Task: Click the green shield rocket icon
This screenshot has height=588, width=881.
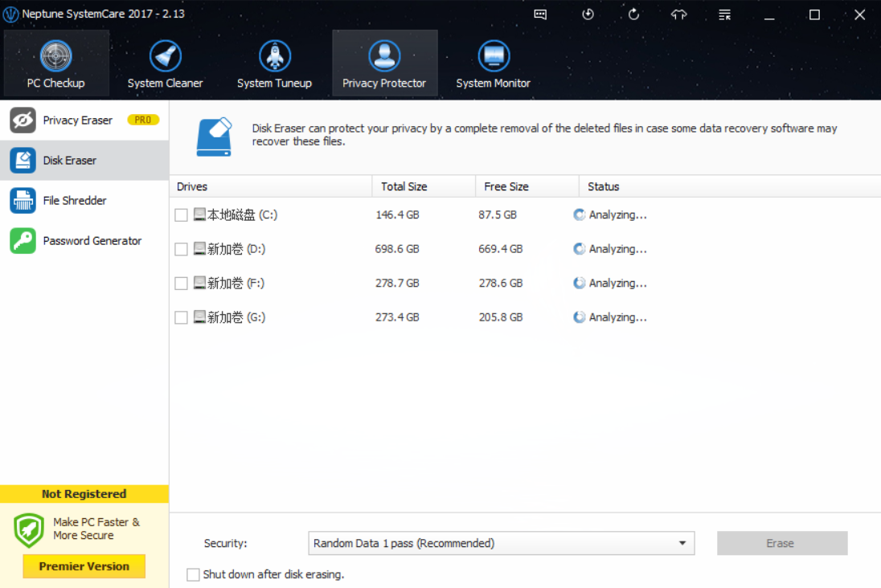Action: pos(29,530)
